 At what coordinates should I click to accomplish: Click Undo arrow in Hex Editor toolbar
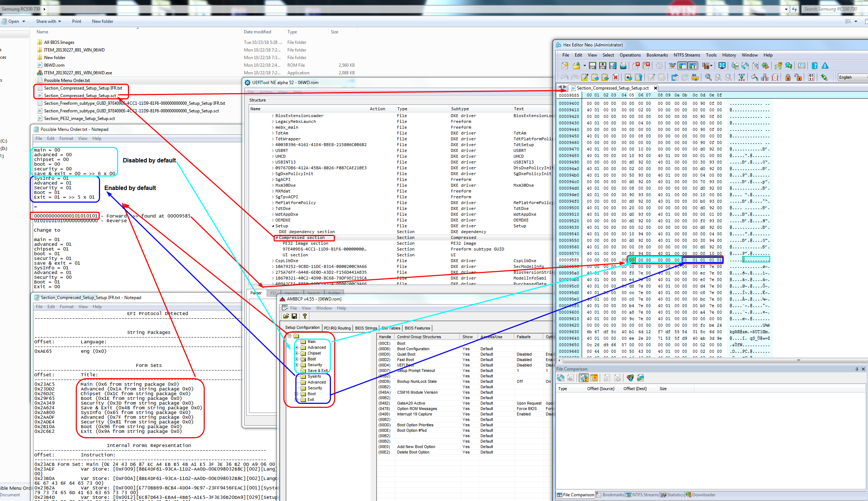tap(564, 77)
